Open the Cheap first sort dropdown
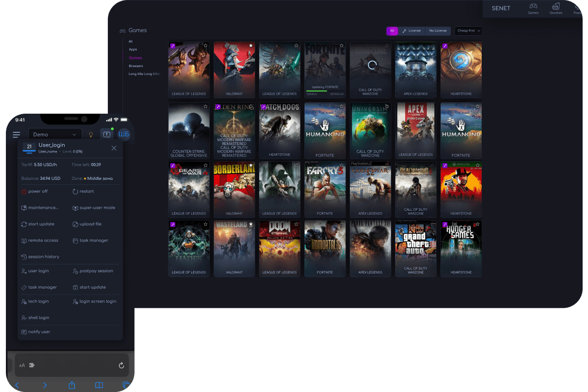The width and height of the screenshot is (588, 392). click(468, 31)
